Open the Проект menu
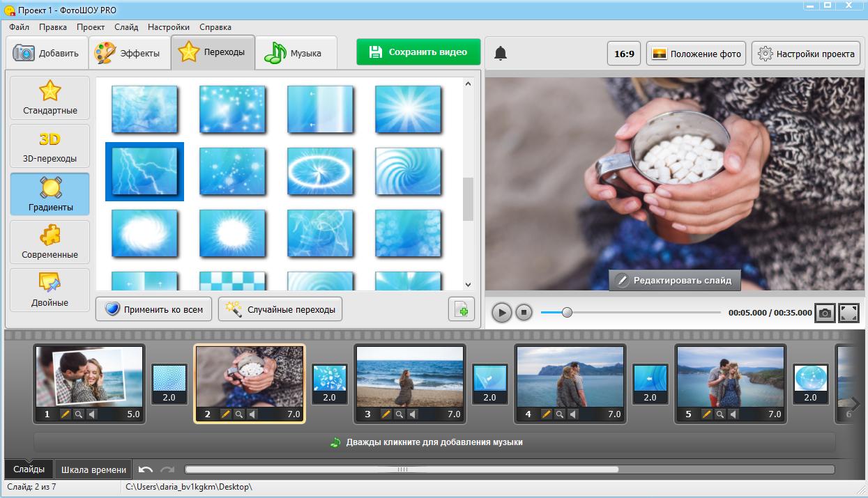Screen dimensions: 868x498 coord(91,27)
